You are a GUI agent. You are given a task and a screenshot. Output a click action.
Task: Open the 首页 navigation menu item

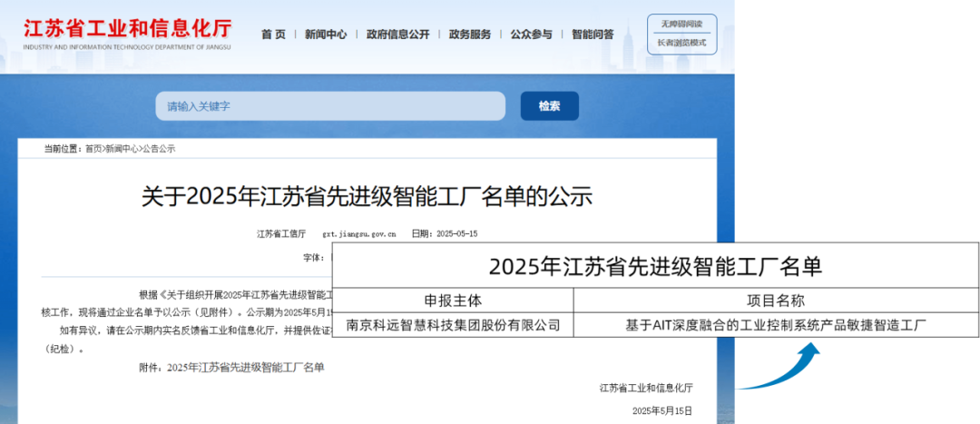[x=273, y=35]
